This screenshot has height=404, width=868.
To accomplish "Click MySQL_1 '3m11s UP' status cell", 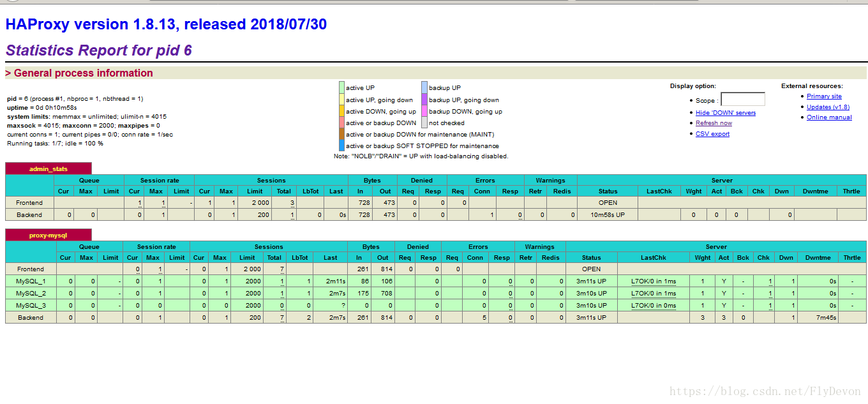I will (x=591, y=281).
